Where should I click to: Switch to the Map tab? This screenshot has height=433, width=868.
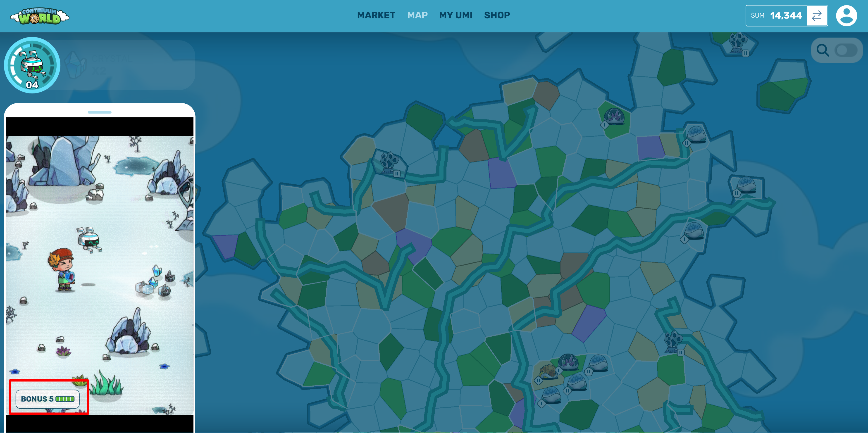417,15
